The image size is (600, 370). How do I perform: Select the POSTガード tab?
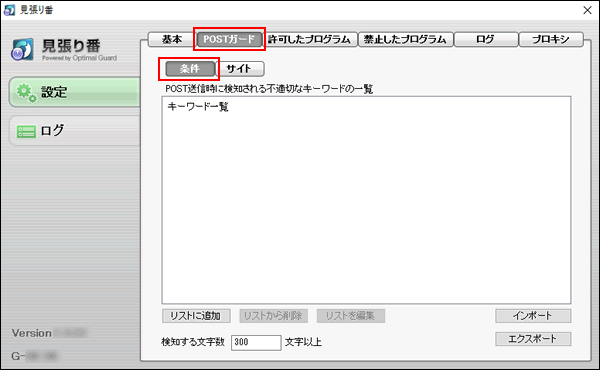(x=229, y=39)
